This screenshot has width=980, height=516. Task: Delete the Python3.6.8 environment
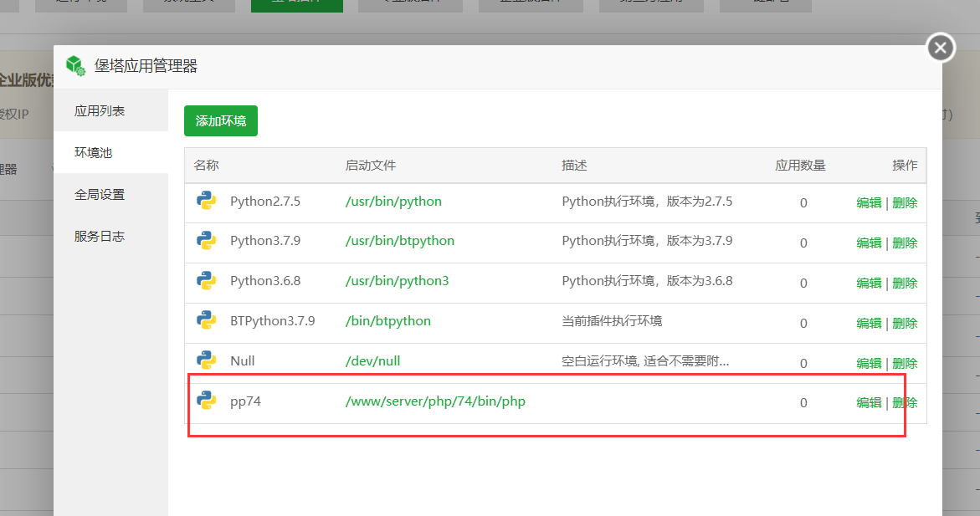[x=905, y=283]
